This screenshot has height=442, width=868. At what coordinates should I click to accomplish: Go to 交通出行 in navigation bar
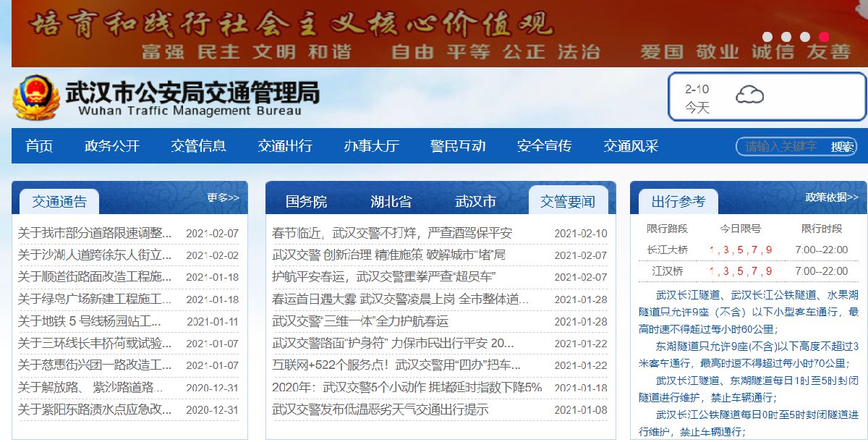tap(285, 146)
